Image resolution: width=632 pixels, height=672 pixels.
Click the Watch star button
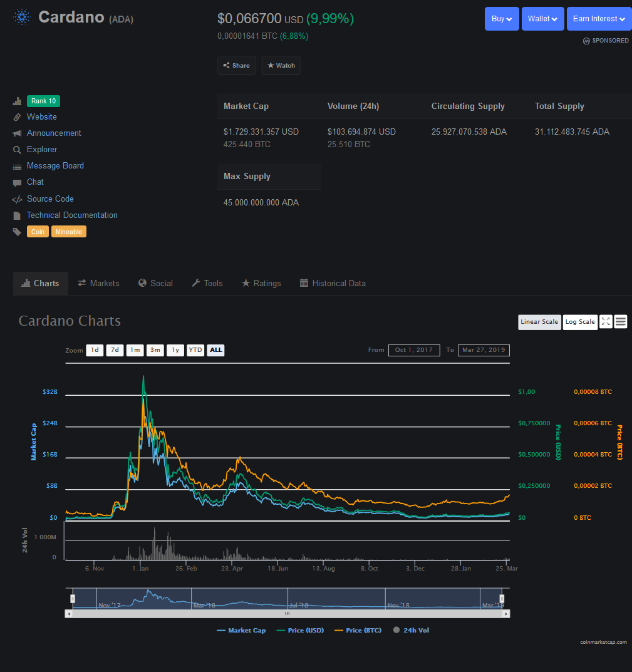pos(281,66)
